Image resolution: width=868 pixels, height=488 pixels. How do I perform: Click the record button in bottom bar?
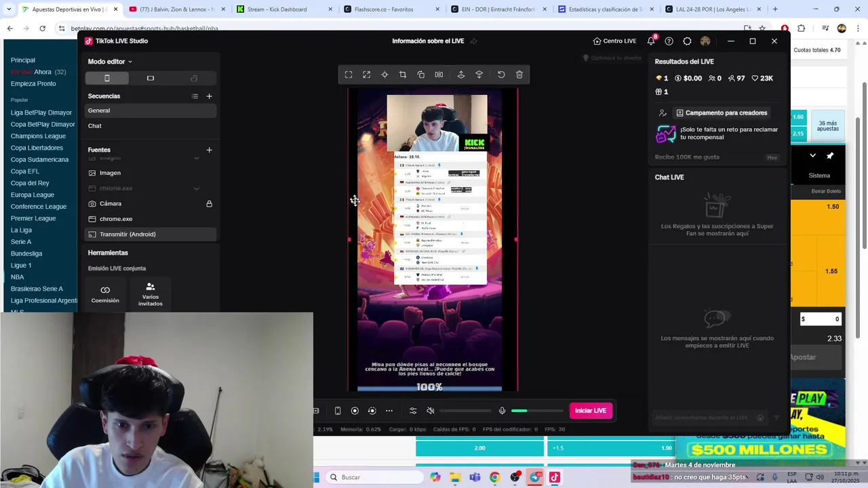pos(355,411)
